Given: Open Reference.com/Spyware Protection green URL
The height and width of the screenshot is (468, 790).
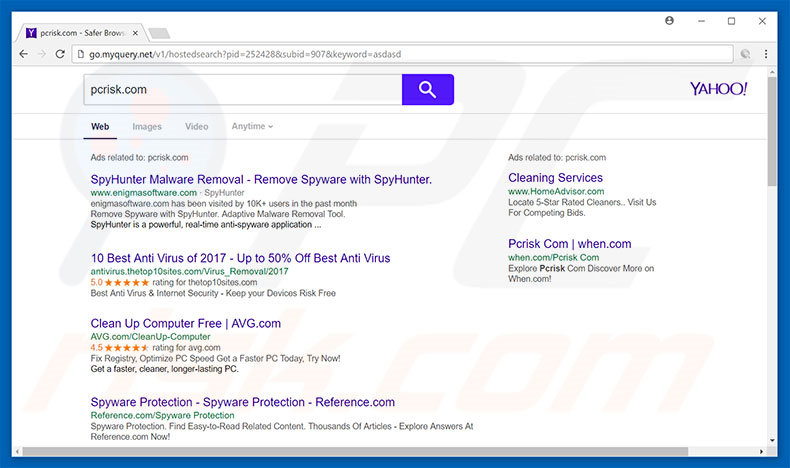Looking at the screenshot, I should coord(162,415).
